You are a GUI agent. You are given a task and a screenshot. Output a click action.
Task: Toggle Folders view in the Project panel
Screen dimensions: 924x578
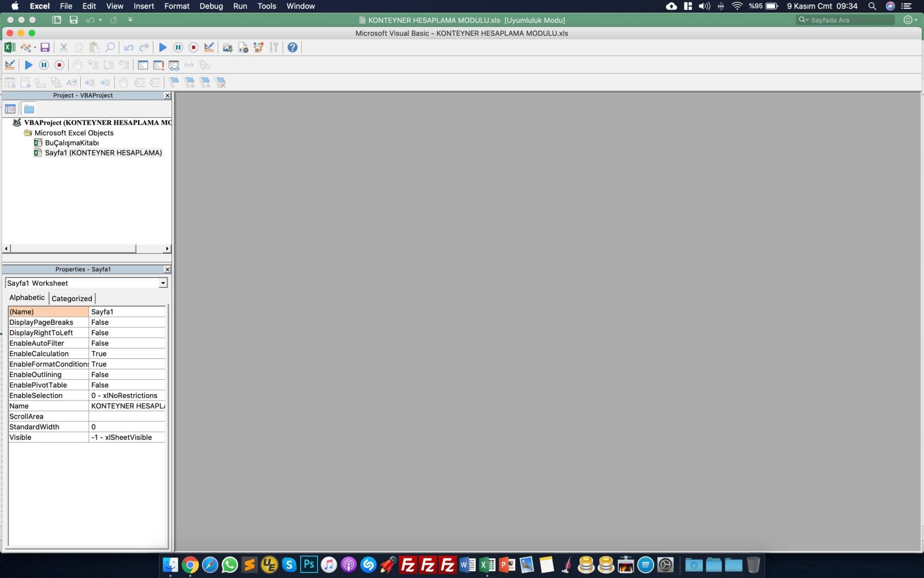click(29, 109)
